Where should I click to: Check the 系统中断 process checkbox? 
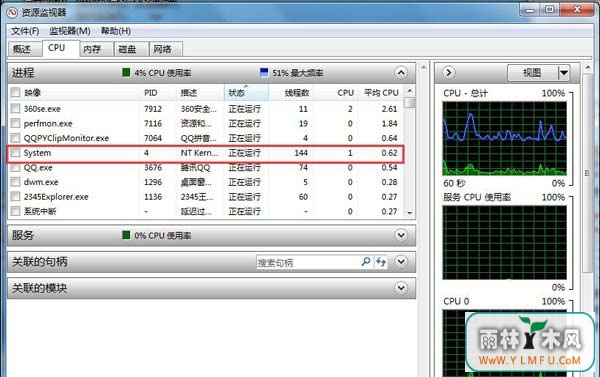(15, 211)
